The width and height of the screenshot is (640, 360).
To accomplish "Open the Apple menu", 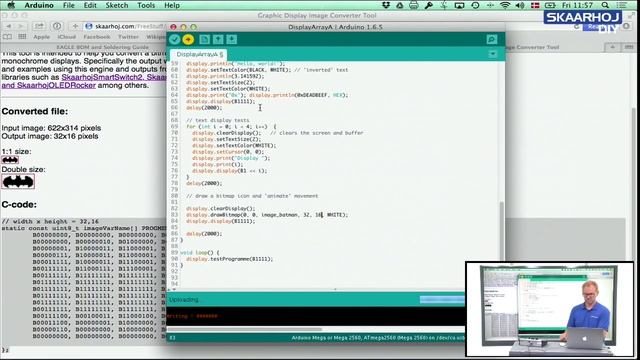I will point(11,5).
